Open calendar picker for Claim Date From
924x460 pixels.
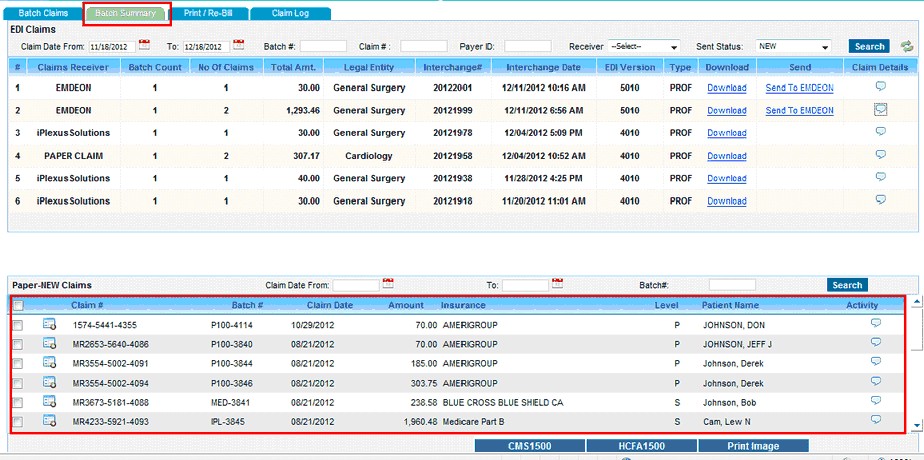[144, 45]
